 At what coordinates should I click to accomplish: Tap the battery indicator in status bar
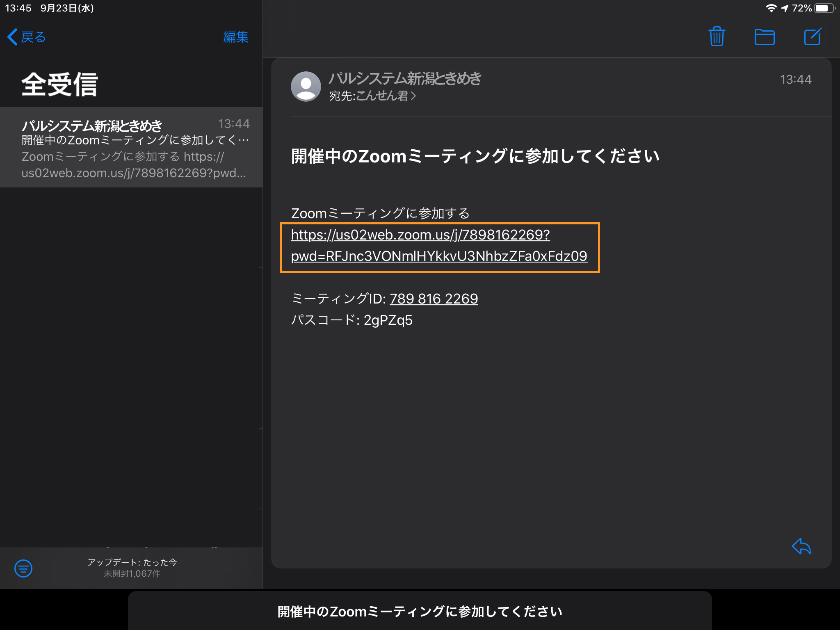click(824, 8)
